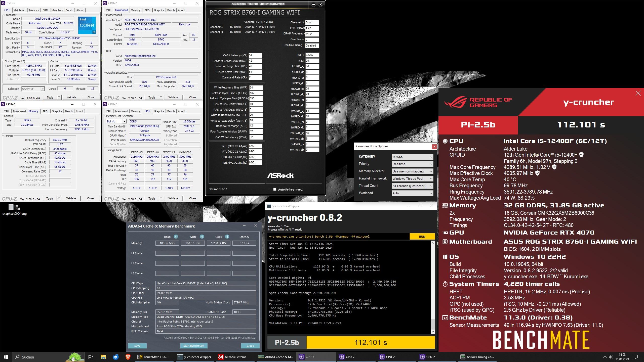Viewport: 644px width, 362px height.
Task: Open Graphics tab in CPU-Z Mainboard window
Action: [159, 10]
